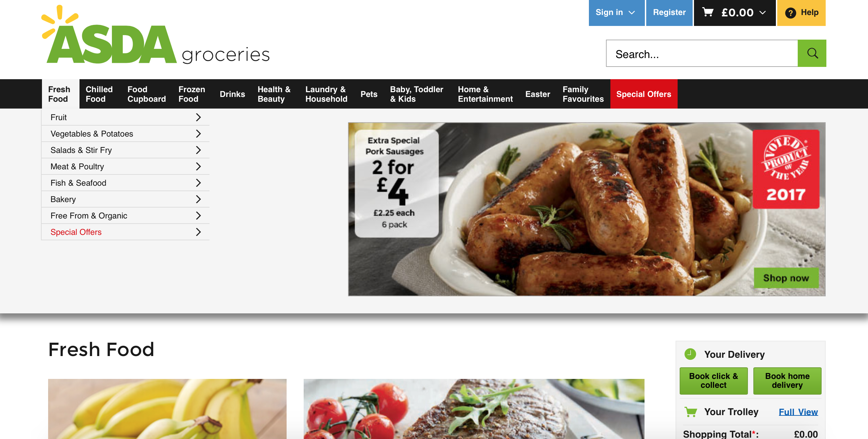
Task: Click the Shop now sausage banner button
Action: click(x=786, y=278)
